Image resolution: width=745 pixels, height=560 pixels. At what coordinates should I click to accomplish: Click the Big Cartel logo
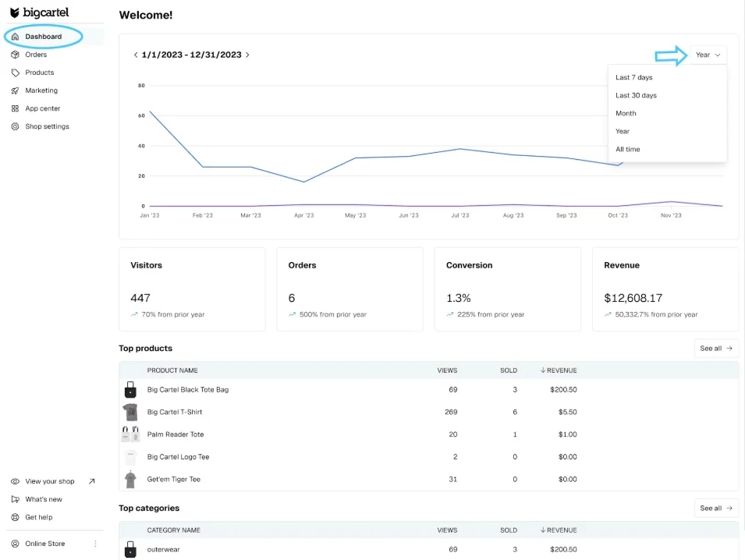[41, 12]
